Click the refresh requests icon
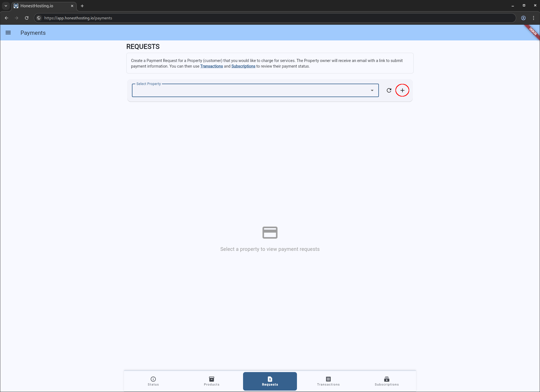The height and width of the screenshot is (392, 540). (x=389, y=90)
